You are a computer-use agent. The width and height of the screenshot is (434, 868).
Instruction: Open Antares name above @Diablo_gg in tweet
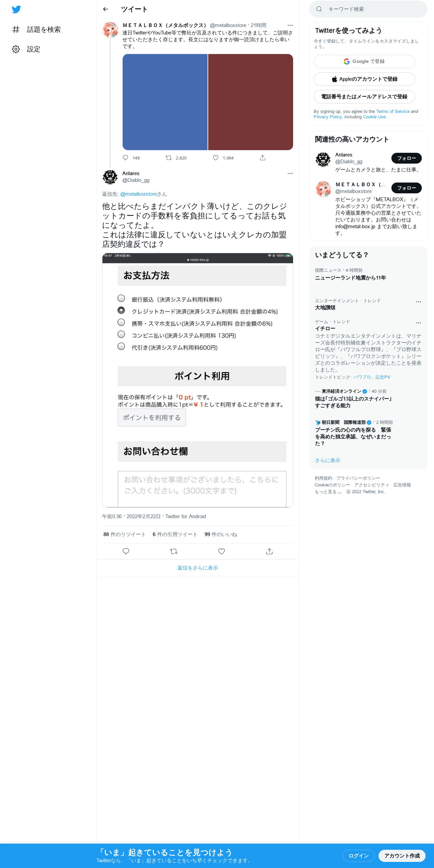point(131,173)
